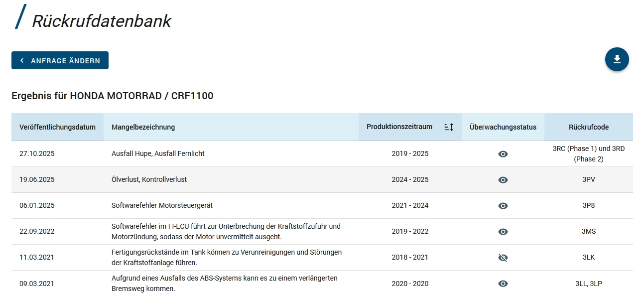Click the Überwachungsstatus column header
Image resolution: width=644 pixels, height=296 pixels.
point(503,127)
